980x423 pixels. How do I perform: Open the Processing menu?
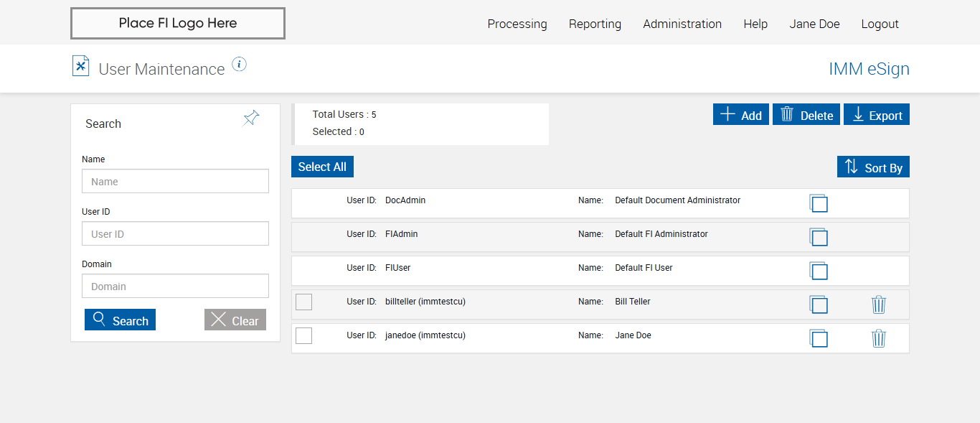pos(517,24)
